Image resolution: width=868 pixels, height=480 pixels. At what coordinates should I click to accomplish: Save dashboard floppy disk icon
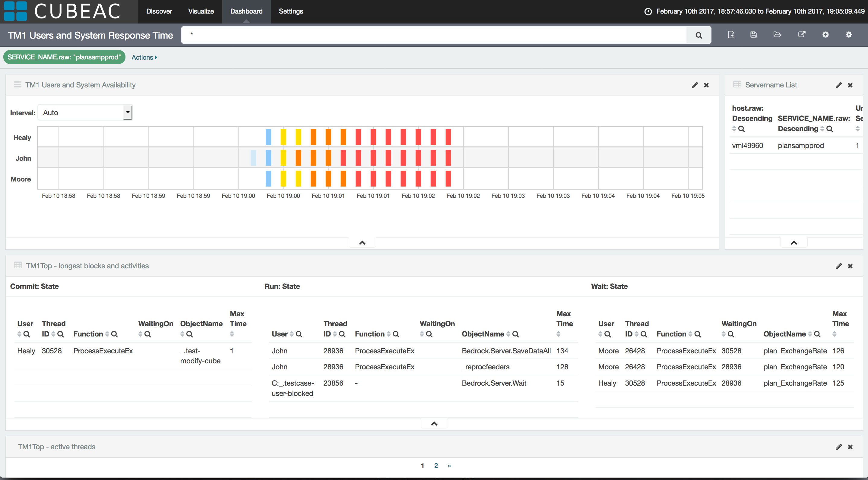coord(754,35)
